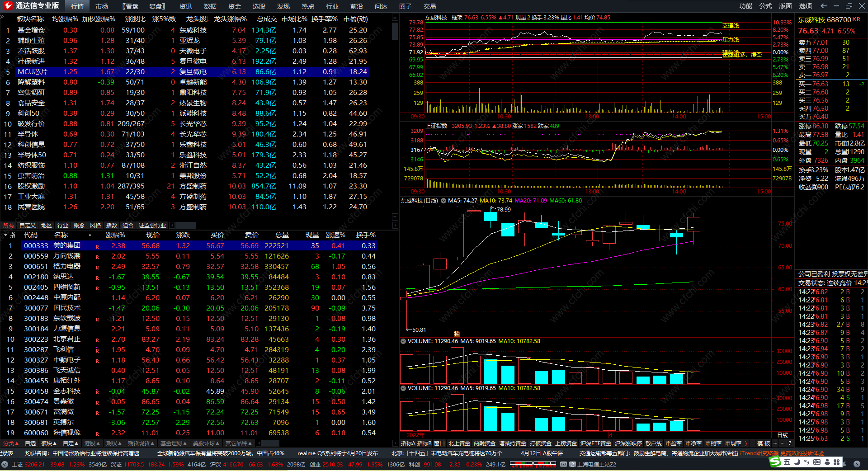
Task: Select the 概念 sector tab
Action: pos(79,225)
